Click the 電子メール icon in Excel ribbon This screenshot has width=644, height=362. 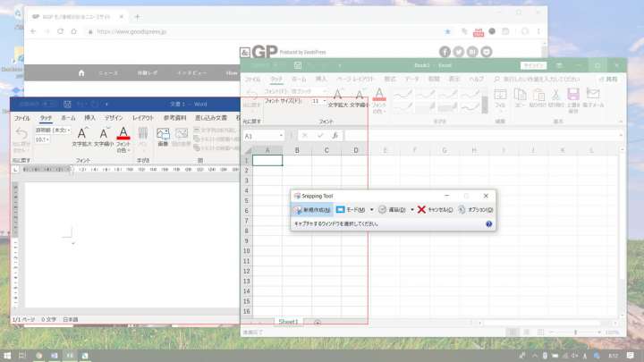click(x=593, y=95)
